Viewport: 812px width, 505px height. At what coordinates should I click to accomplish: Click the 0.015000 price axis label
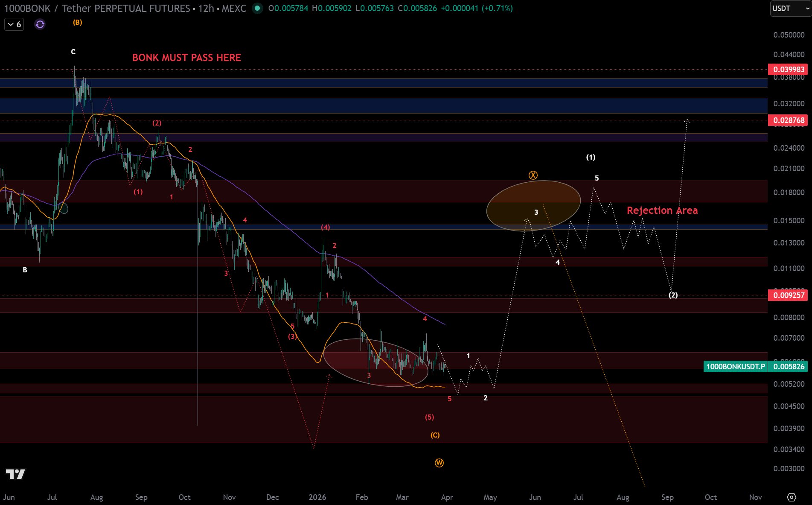tap(789, 220)
